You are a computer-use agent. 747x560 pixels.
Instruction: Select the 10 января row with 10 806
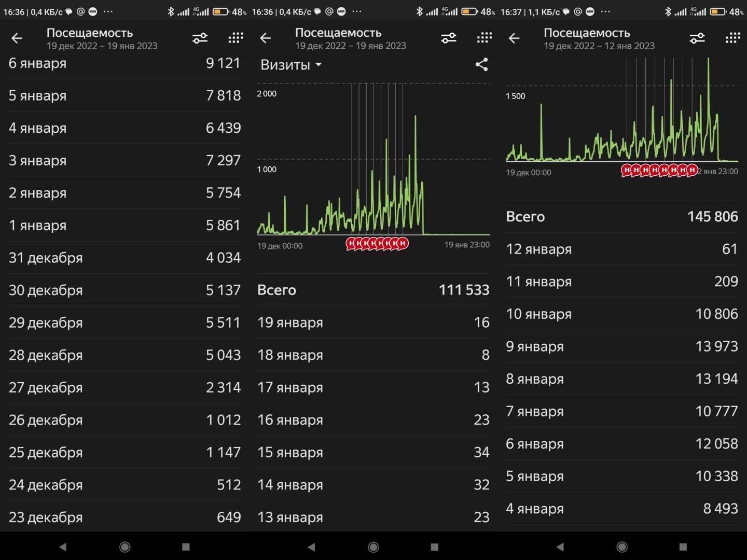[621, 314]
